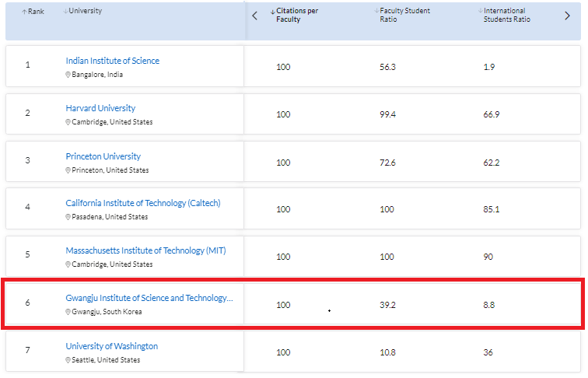Open Massachusetts Institute of Technology (MIT) link
Image resolution: width=588 pixels, height=378 pixels.
145,250
